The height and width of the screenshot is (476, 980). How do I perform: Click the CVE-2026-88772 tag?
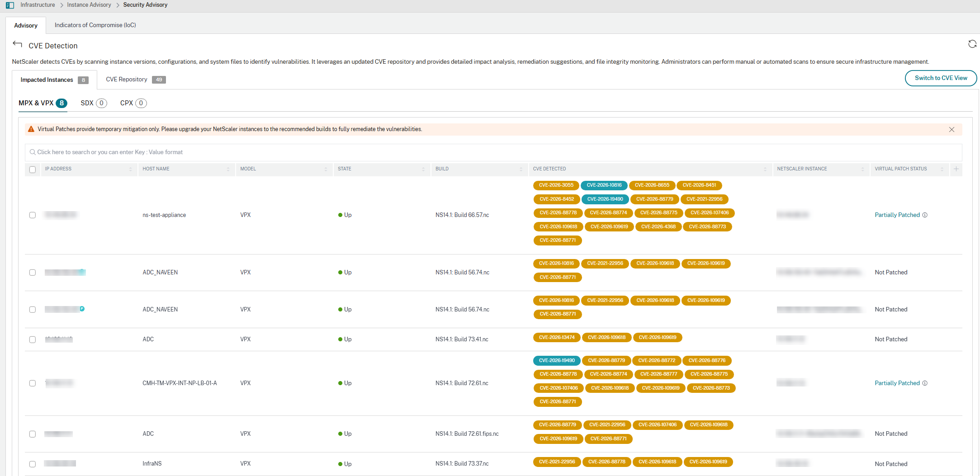[x=657, y=361]
